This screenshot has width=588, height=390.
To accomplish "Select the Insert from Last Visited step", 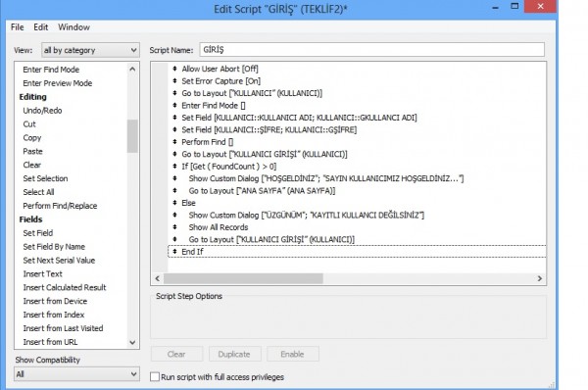I will click(x=63, y=328).
